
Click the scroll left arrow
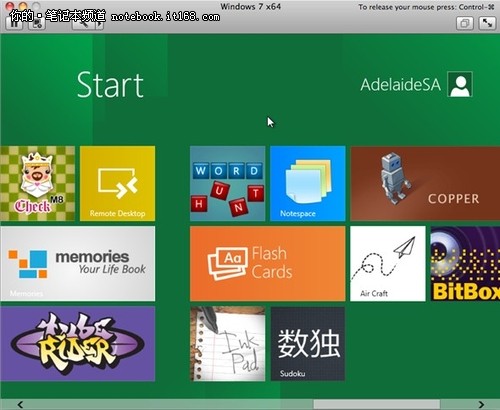tap(20, 404)
